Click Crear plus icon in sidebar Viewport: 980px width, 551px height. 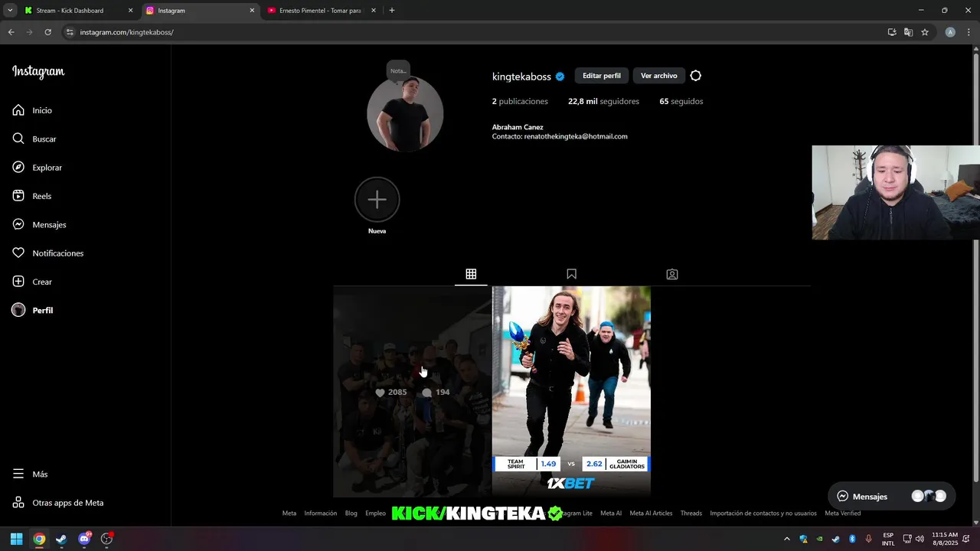[18, 282]
